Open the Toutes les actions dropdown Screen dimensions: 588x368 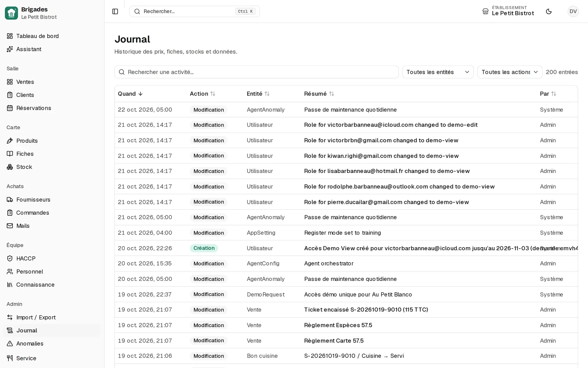[510, 72]
